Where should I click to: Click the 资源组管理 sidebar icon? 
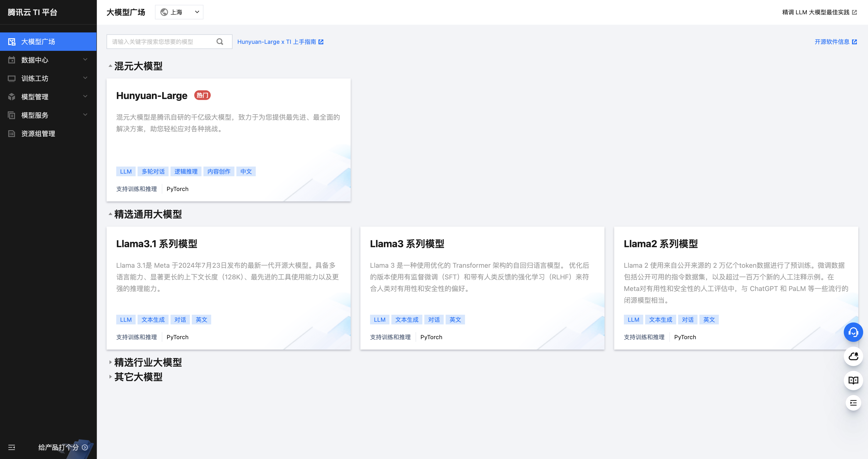pos(12,134)
